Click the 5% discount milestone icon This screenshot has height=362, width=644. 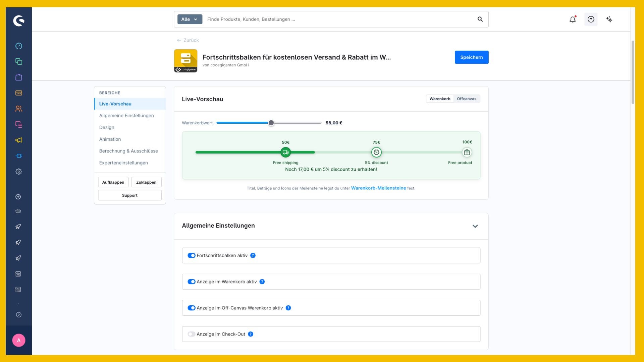coord(376,152)
